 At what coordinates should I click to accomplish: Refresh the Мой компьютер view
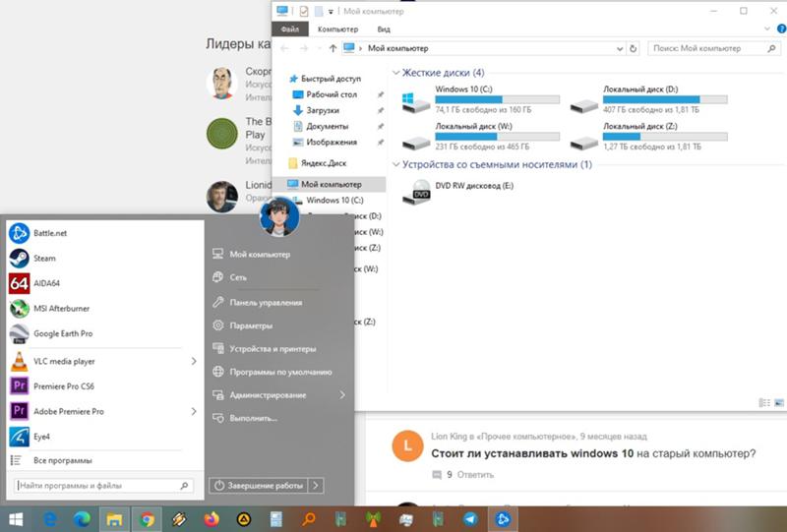pos(634,48)
